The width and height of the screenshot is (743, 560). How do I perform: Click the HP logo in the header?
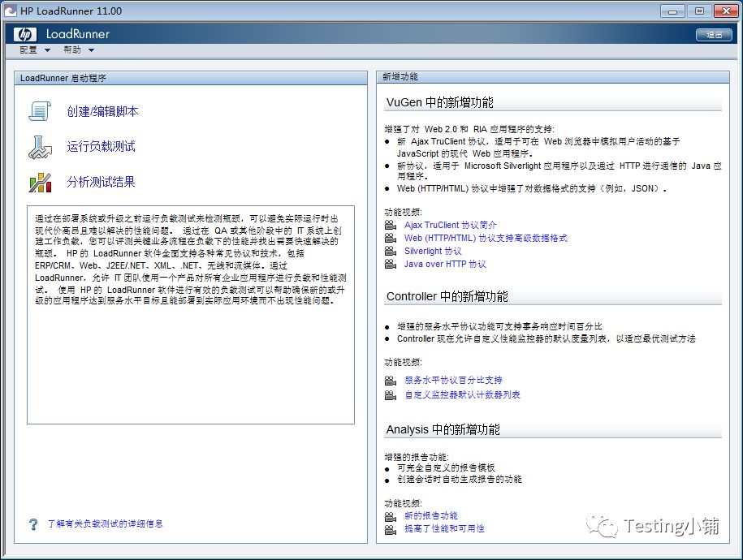24,34
